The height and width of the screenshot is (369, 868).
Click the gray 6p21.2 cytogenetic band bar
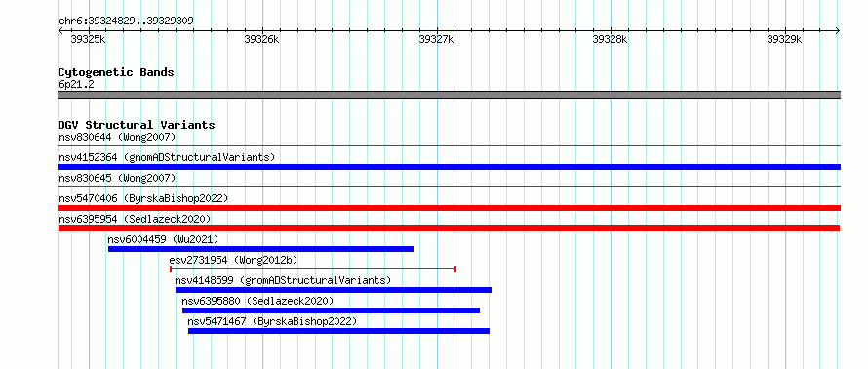pos(449,95)
